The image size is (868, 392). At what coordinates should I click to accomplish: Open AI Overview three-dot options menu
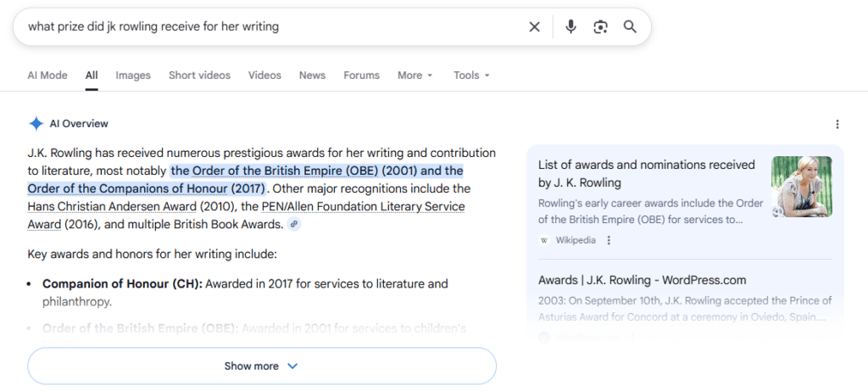837,124
